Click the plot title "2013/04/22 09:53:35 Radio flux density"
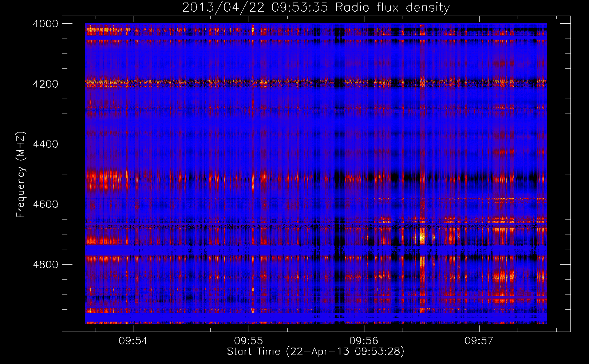Image resolution: width=589 pixels, height=364 pixels. coord(316,8)
